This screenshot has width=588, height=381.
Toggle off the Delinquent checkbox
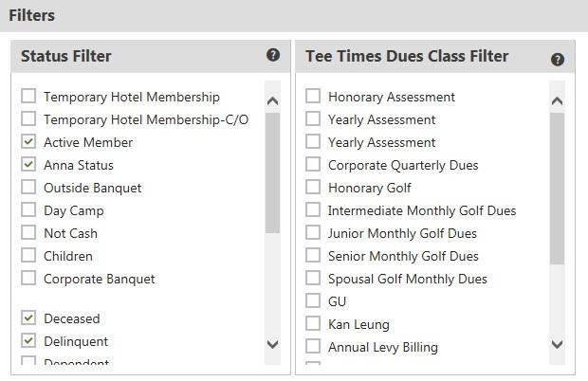point(28,340)
